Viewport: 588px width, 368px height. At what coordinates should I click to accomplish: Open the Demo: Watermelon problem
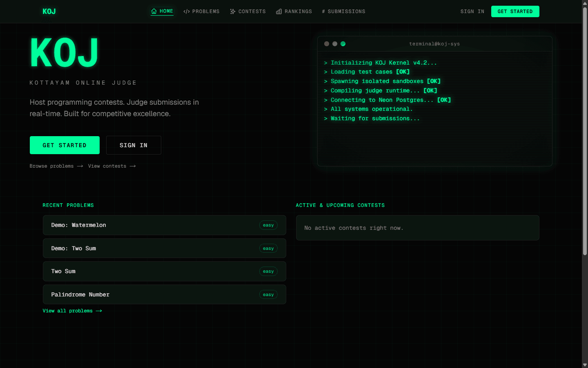(165, 225)
